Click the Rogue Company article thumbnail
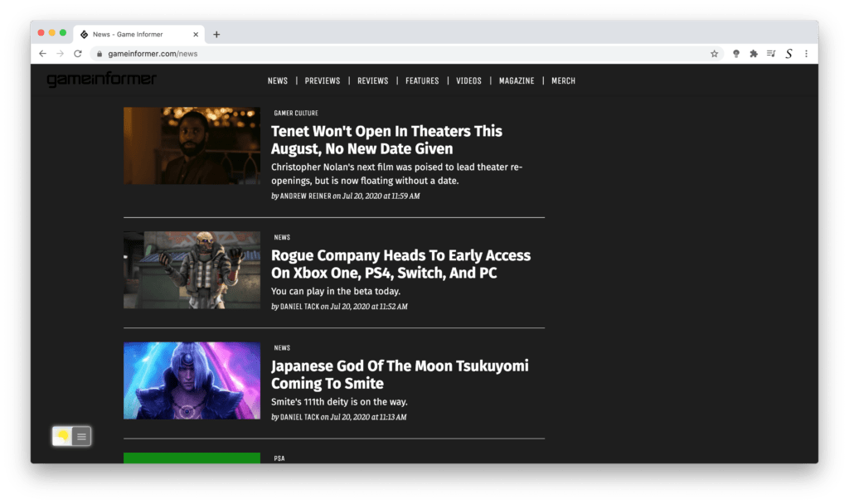The width and height of the screenshot is (849, 504). click(x=192, y=270)
